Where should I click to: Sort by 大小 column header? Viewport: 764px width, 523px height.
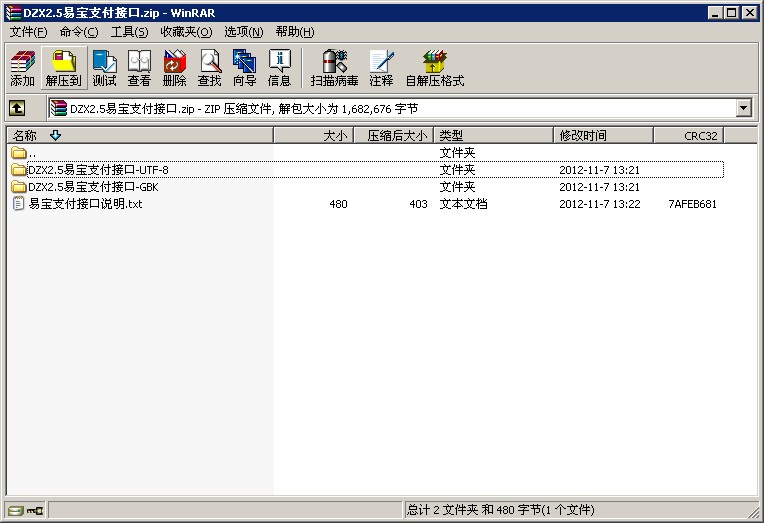click(314, 136)
